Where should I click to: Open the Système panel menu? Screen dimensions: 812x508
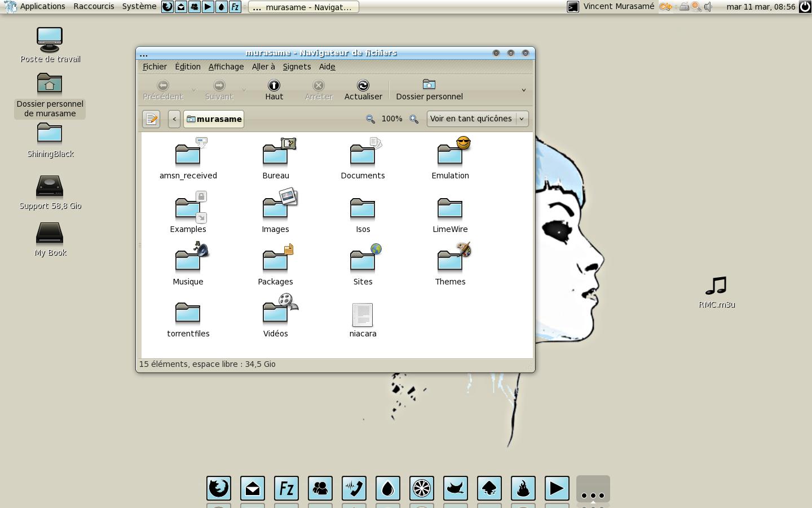coord(139,7)
